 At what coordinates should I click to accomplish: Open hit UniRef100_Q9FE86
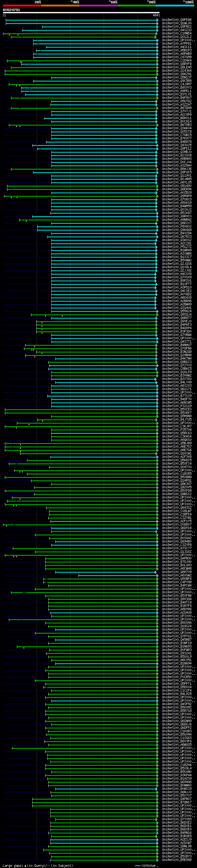click(176, 20)
